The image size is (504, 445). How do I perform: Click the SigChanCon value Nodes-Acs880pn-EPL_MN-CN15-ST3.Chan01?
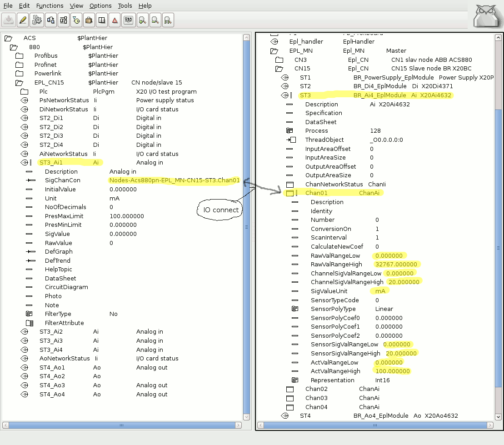tap(174, 180)
